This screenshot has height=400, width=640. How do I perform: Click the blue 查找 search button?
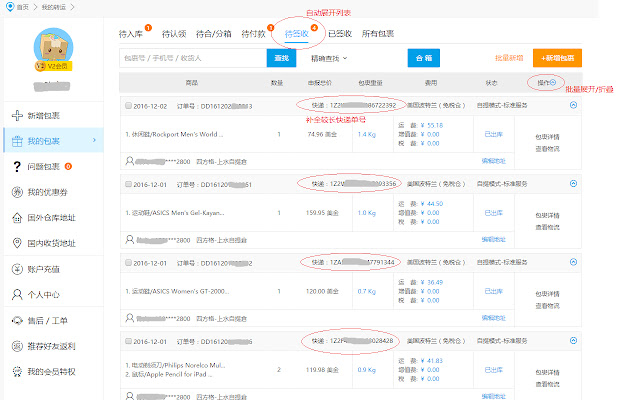[x=281, y=58]
